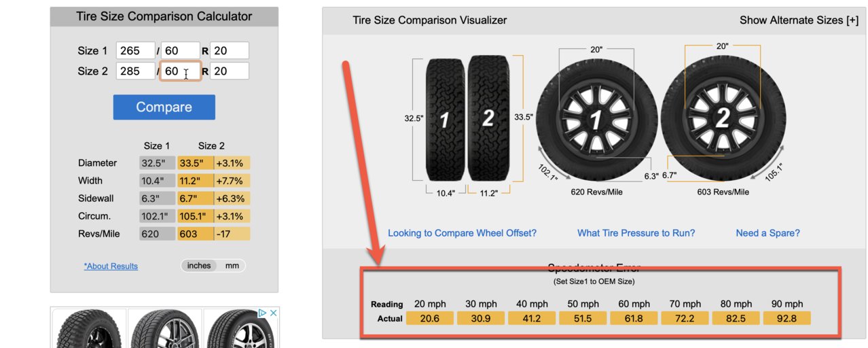This screenshot has height=348, width=868.
Task: Click the wheel 1 side-view image
Action: point(596,120)
